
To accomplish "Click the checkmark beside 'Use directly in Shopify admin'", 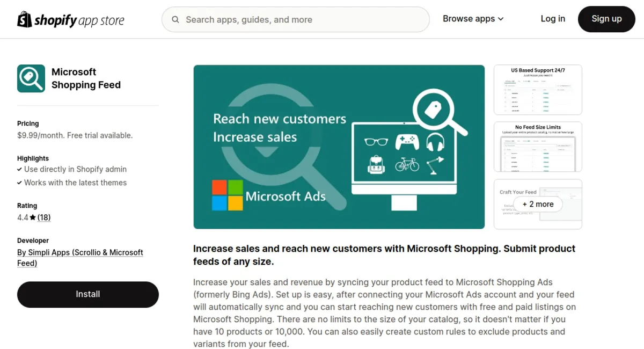I will point(20,169).
